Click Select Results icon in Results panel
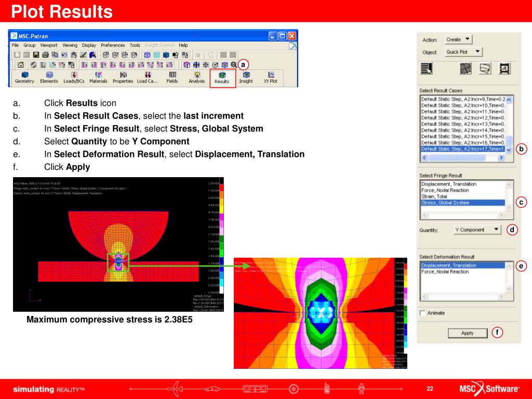The image size is (532, 399). click(427, 69)
